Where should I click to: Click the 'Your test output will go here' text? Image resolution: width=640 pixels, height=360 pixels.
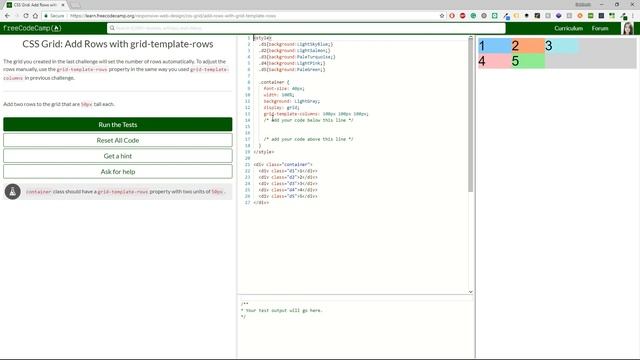pos(284,310)
